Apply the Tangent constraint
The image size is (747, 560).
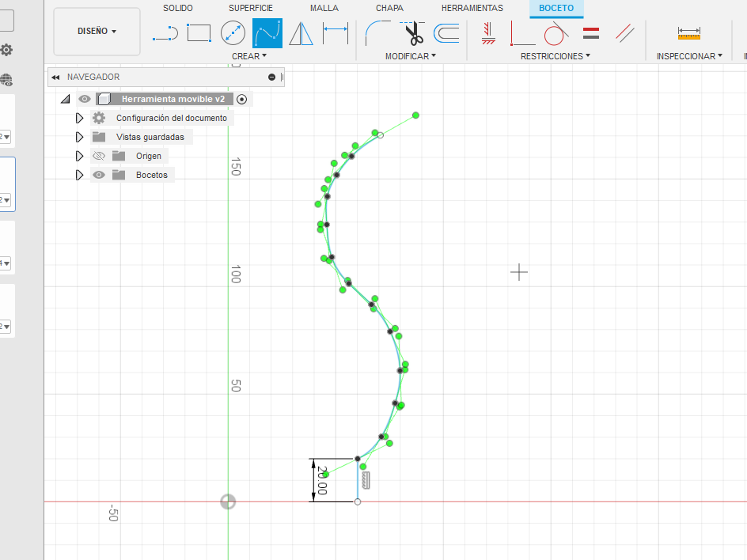(x=556, y=33)
